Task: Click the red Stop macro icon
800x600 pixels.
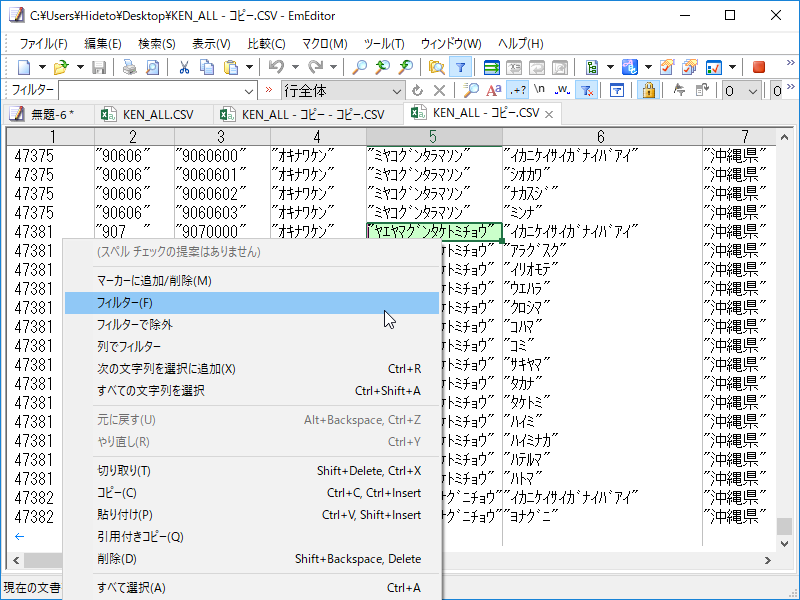Action: 759,67
